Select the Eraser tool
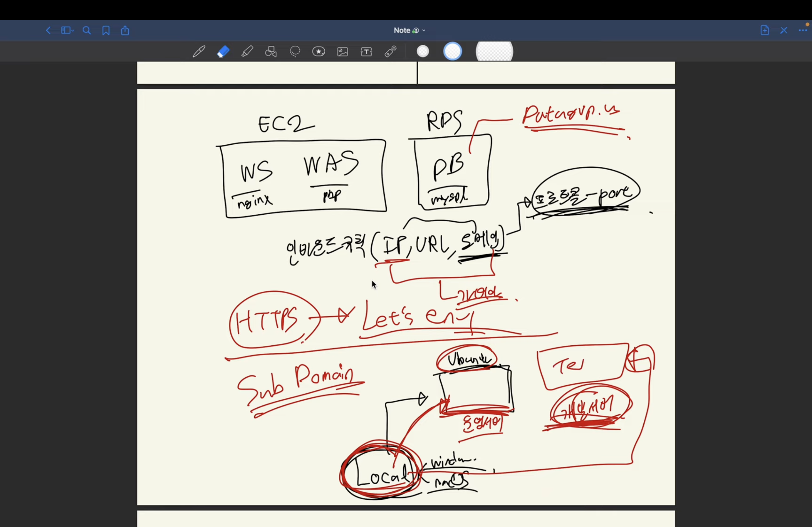Screen dimensions: 812x527 point(223,52)
